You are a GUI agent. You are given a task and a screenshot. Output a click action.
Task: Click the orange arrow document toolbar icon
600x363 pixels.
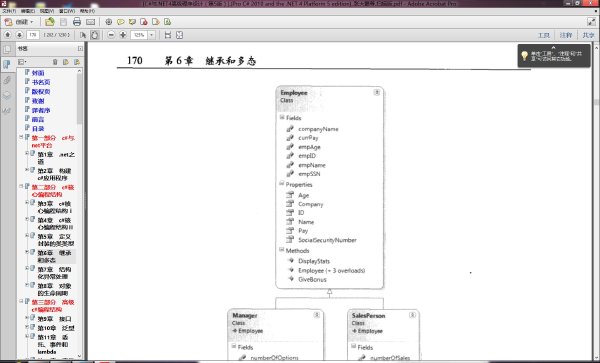(156, 22)
